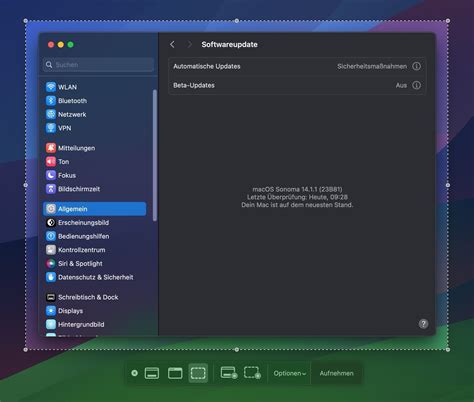474x402 pixels.
Task: Click the Datenschutz & Sicherheit hand icon
Action: coord(51,277)
